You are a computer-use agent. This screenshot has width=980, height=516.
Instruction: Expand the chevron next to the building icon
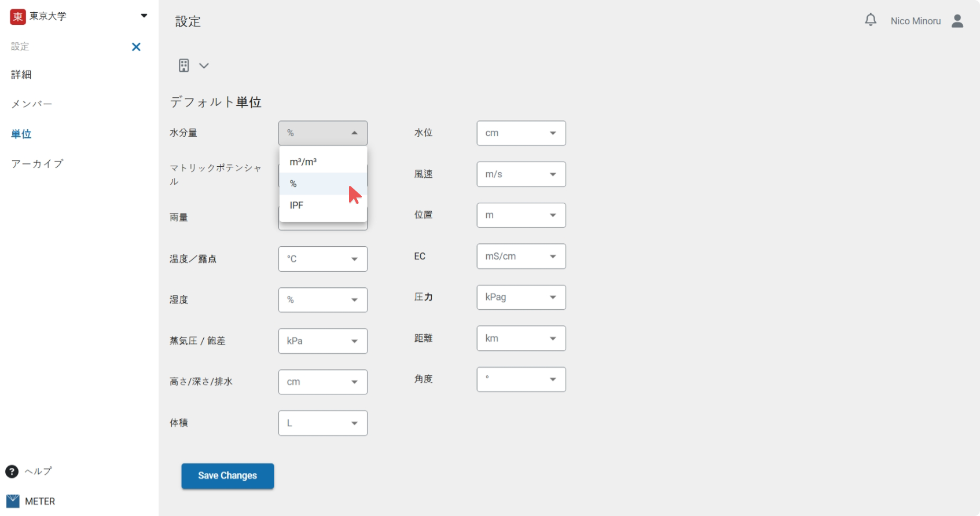[204, 65]
